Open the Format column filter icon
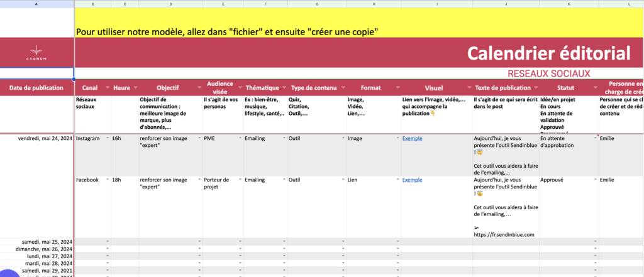644x277 pixels. (x=396, y=88)
